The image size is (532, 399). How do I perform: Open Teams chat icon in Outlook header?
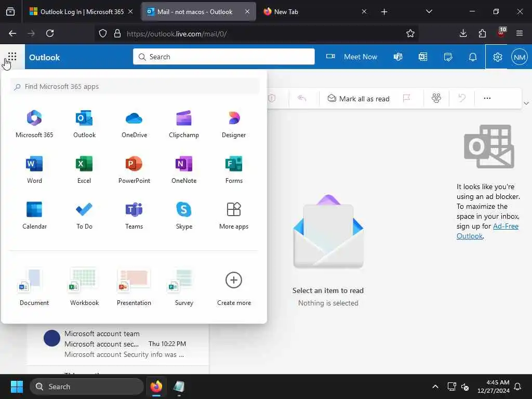click(398, 57)
